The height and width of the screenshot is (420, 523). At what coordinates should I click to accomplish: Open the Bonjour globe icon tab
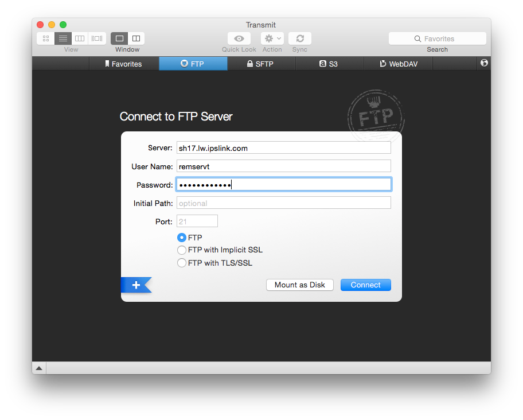(x=484, y=63)
